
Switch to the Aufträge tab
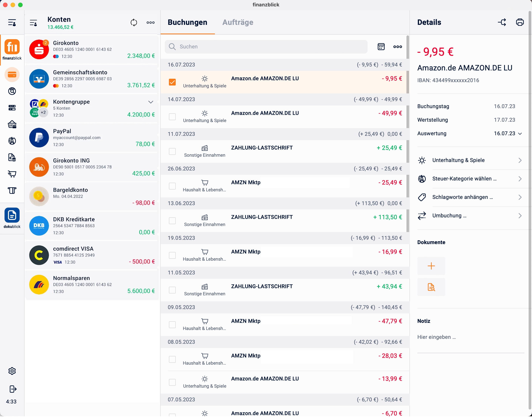pyautogui.click(x=238, y=22)
